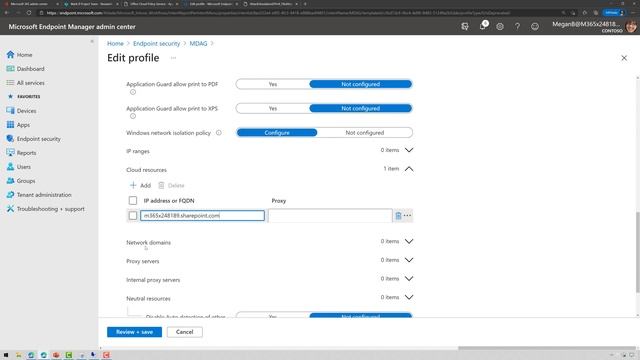Click the Home breadcrumb
The image size is (640, 360).
115,43
